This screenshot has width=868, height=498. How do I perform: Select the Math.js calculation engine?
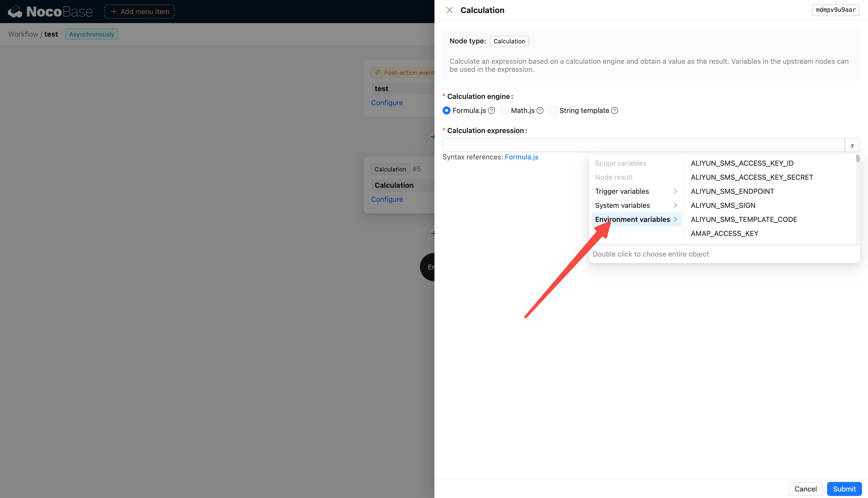[505, 110]
